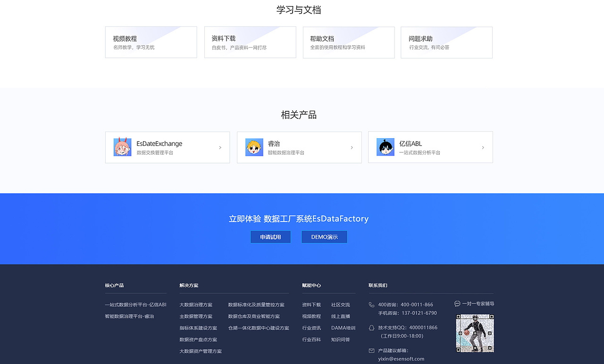
Task: Expand the 亿信ABL card chevron
Action: pyautogui.click(x=482, y=147)
